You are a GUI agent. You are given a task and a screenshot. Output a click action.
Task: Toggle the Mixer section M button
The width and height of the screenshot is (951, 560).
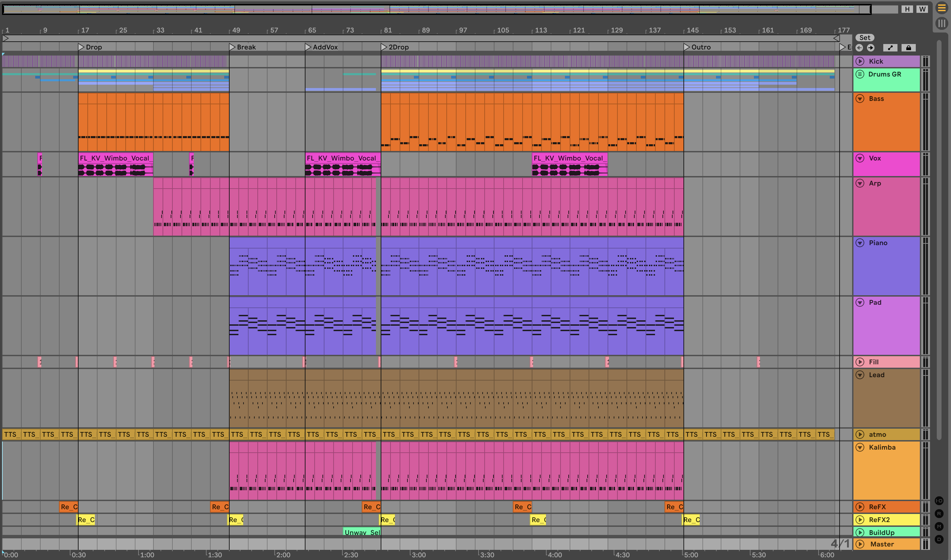[939, 526]
